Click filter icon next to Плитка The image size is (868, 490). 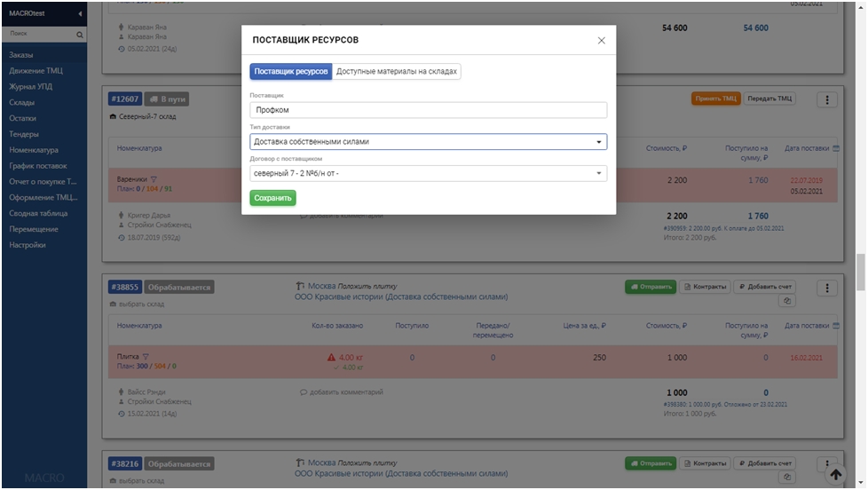[146, 357]
